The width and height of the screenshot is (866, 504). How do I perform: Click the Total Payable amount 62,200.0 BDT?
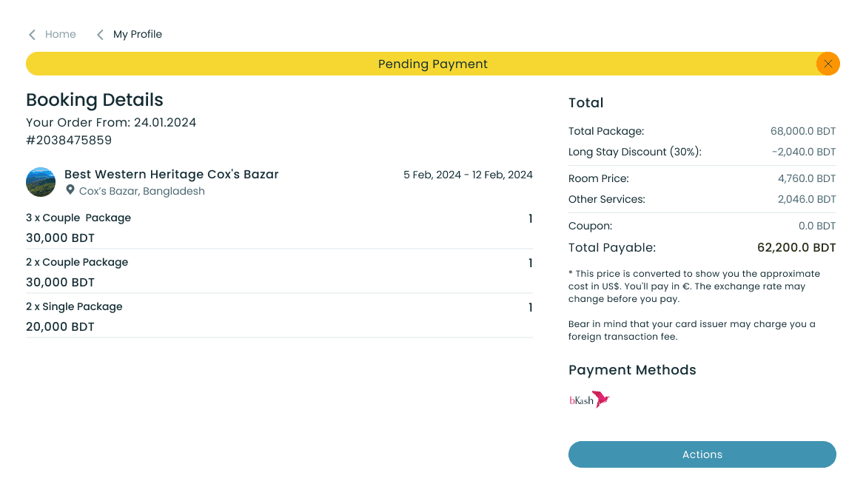pyautogui.click(x=796, y=248)
